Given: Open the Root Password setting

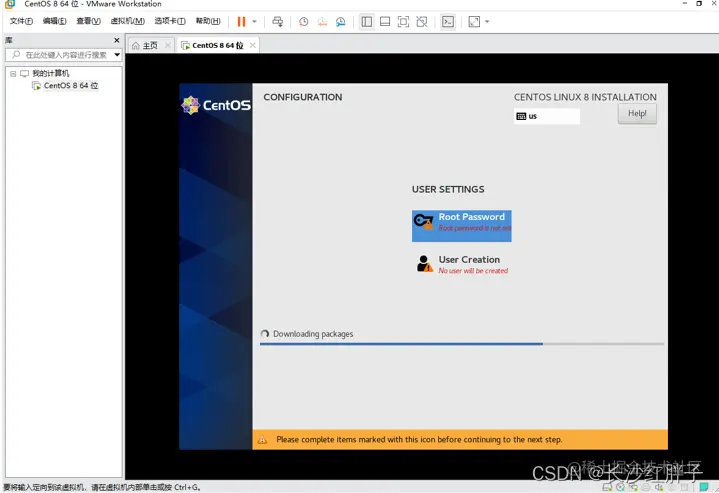Looking at the screenshot, I should [461, 226].
